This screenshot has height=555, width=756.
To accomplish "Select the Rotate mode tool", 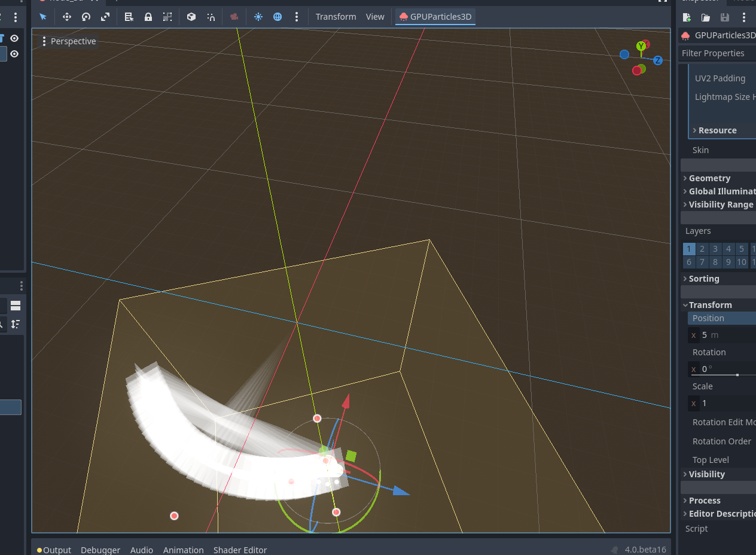I will coord(86,16).
